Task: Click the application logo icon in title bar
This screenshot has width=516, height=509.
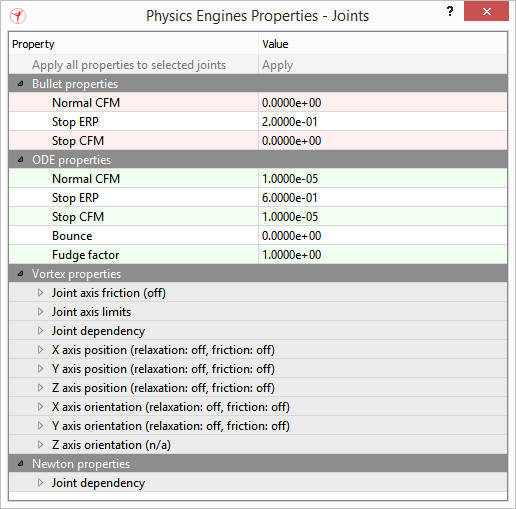Action: [18, 16]
